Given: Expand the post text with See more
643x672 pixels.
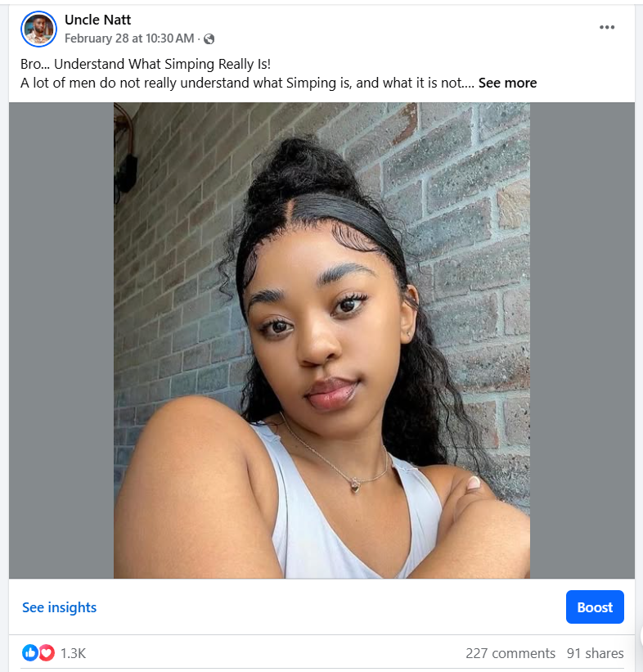Looking at the screenshot, I should pos(507,83).
